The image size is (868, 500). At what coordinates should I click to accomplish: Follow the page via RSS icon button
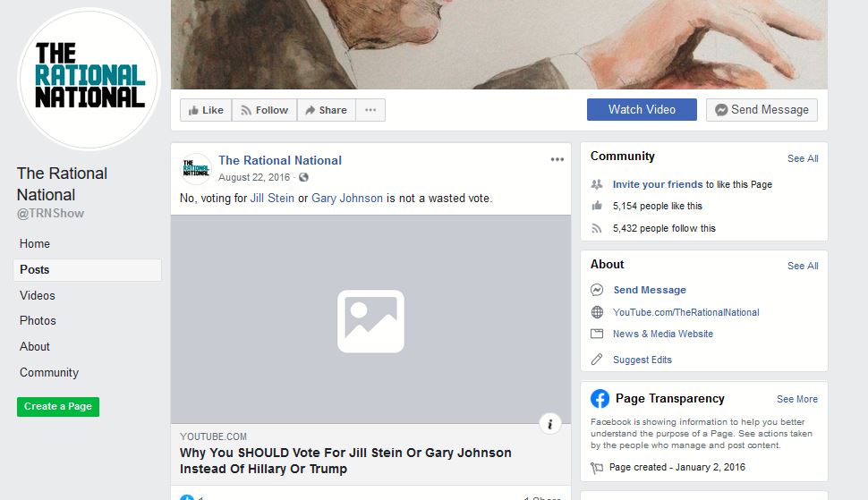(x=265, y=110)
